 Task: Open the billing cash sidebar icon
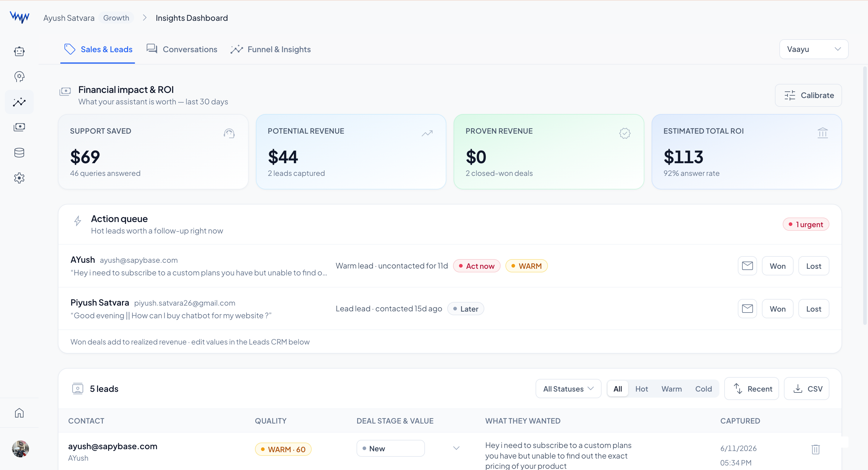19,127
